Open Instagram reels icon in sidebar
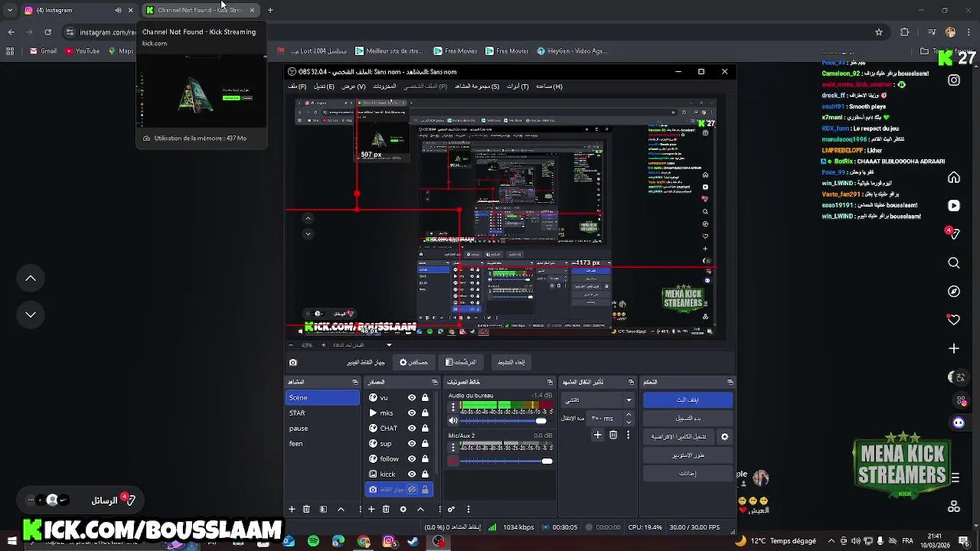The height and width of the screenshot is (551, 980). coord(954,206)
